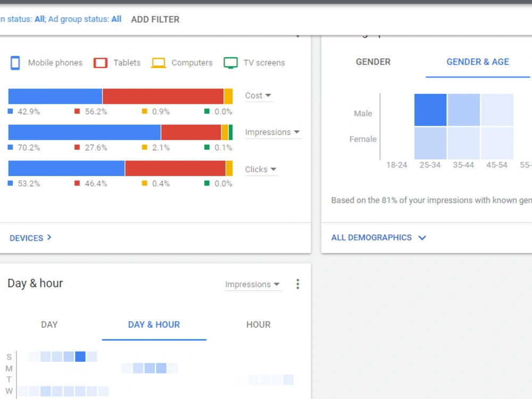The image size is (532, 399).
Task: Click the red tablets segment of Clicks bar
Action: [x=176, y=169]
